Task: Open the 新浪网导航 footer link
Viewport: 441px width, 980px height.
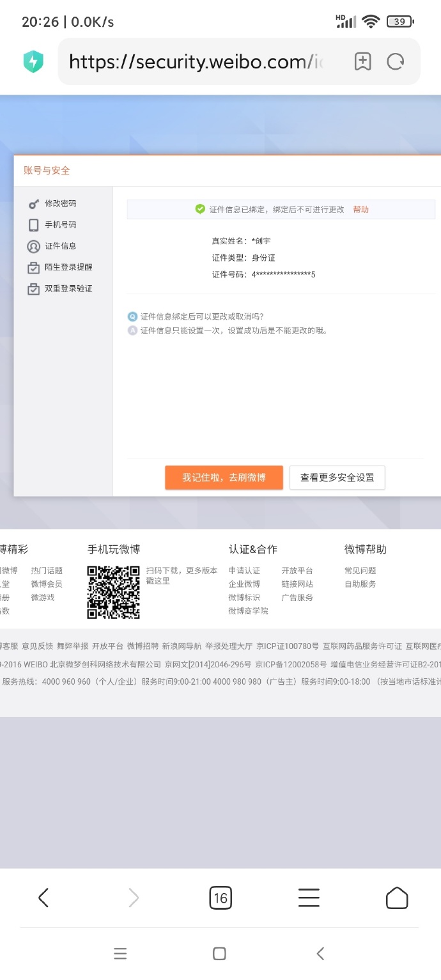Action: (x=182, y=646)
